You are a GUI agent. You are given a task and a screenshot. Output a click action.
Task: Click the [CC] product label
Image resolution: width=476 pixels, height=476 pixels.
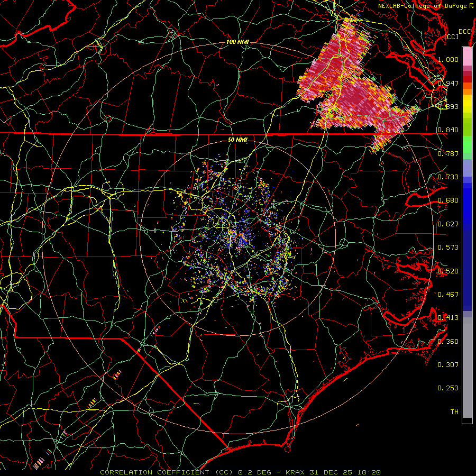point(451,37)
